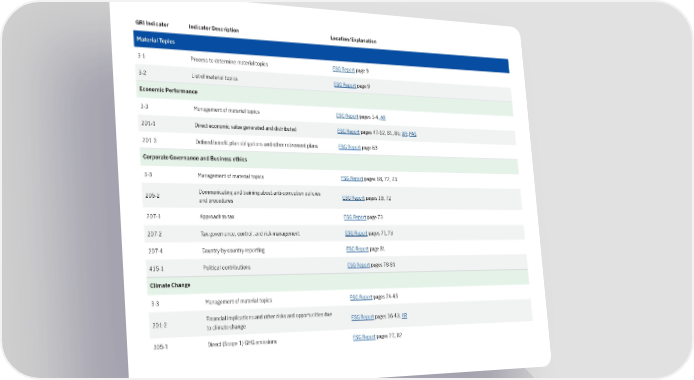Open ESG Report link in the 3-2 row
The height and width of the screenshot is (380, 694).
(x=345, y=84)
